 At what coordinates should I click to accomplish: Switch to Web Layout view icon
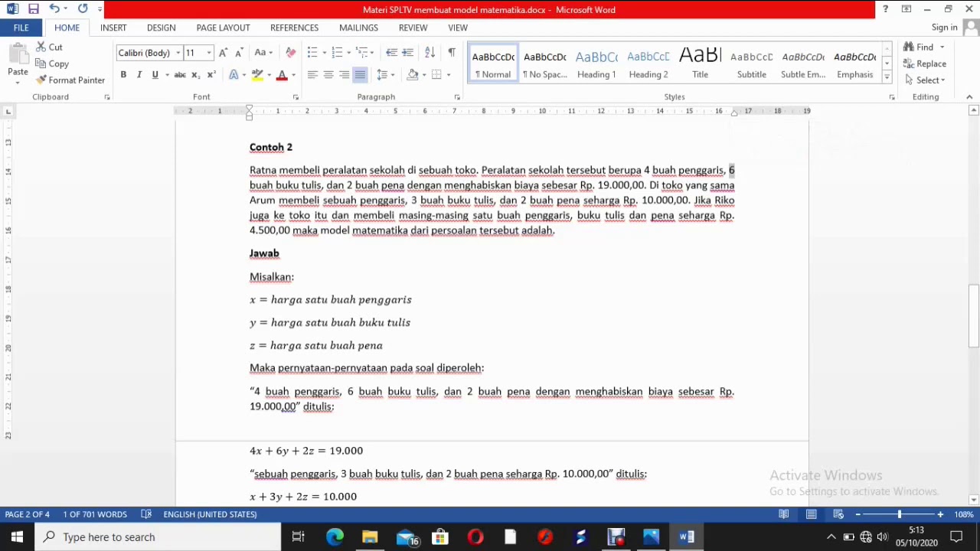(838, 514)
